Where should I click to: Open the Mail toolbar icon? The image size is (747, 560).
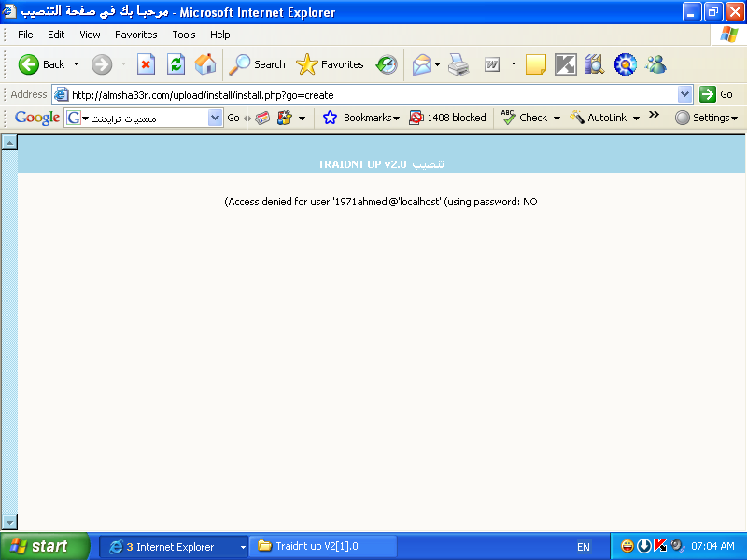[422, 64]
